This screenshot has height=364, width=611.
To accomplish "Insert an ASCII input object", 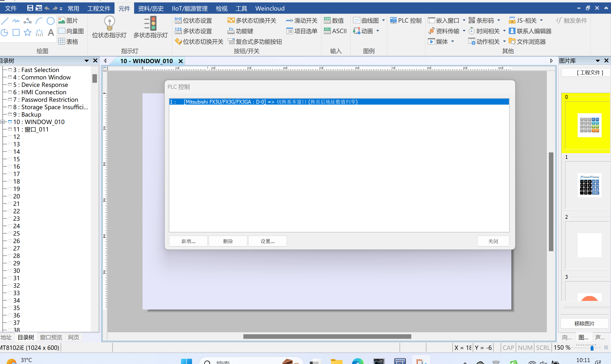I will [335, 31].
